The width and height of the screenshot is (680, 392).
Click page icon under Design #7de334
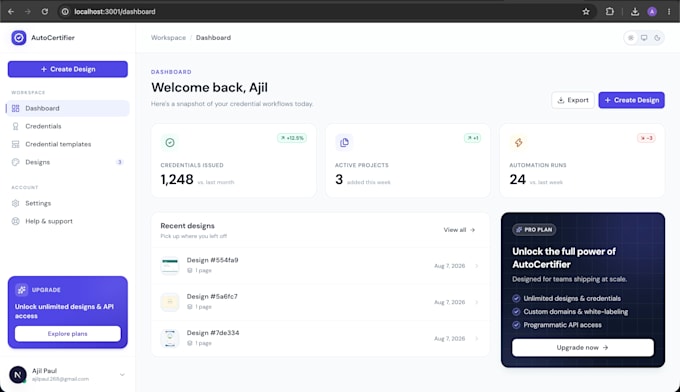[x=190, y=343]
